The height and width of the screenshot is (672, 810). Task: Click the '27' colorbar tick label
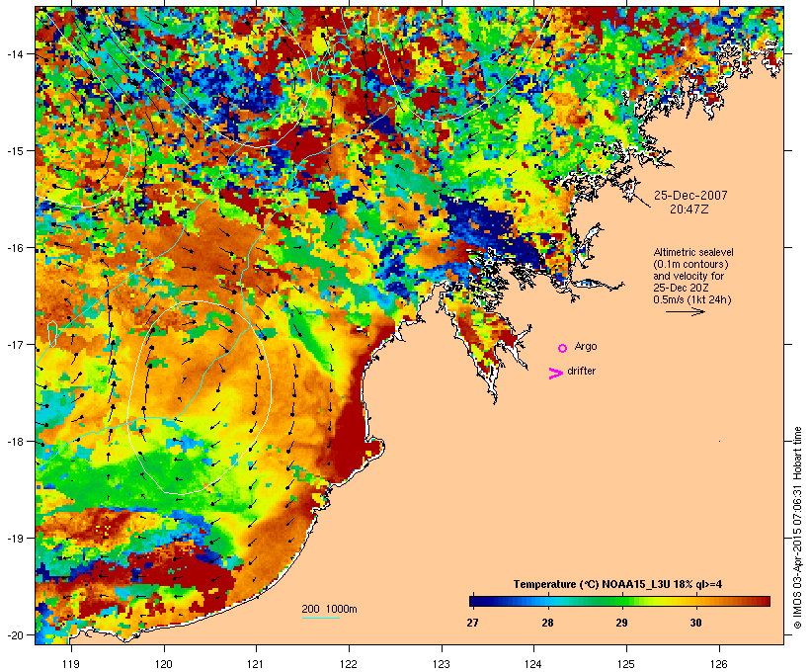[473, 623]
